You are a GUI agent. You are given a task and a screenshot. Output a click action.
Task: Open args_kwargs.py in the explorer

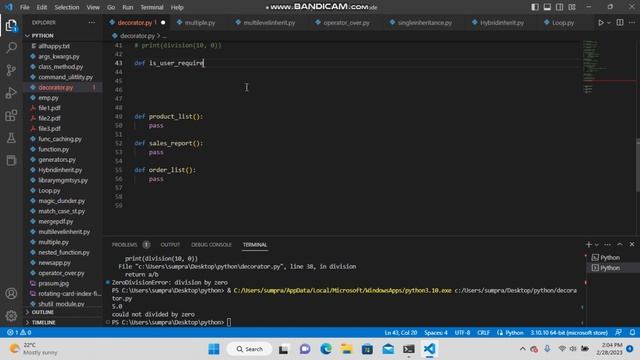tap(63, 56)
